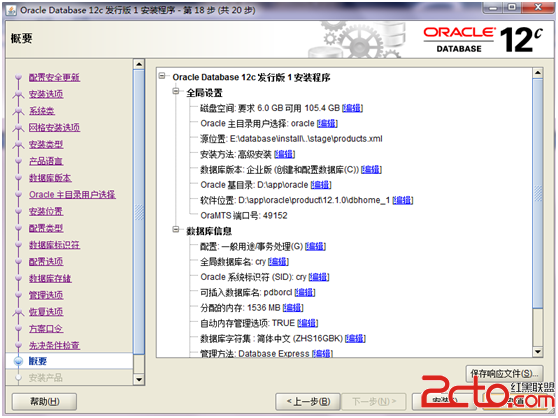Jump to the 安装类型 step
This screenshot has height=418, width=558.
(46, 144)
